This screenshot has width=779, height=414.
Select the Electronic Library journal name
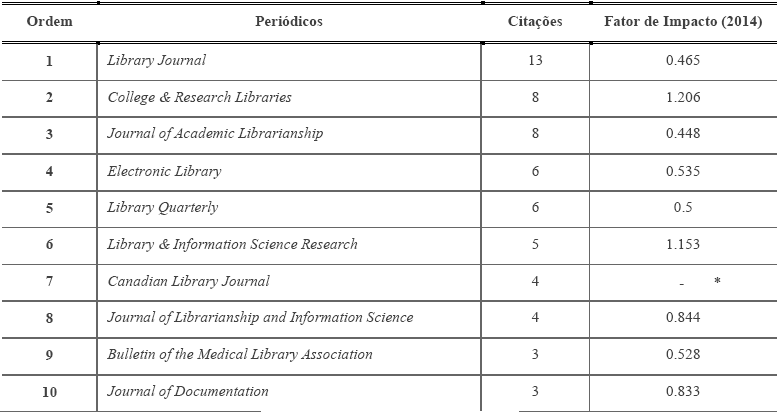point(164,171)
